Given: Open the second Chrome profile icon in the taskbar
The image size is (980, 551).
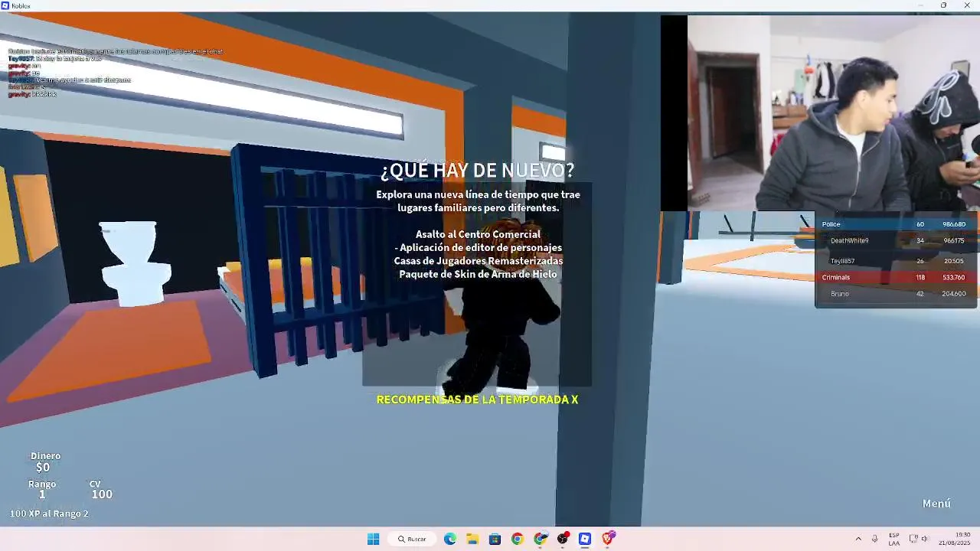Looking at the screenshot, I should coord(541,539).
